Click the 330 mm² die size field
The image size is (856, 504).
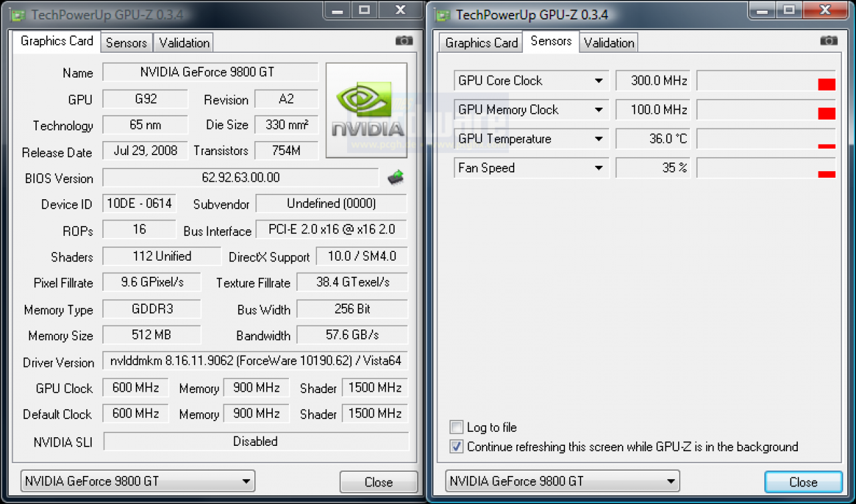[x=286, y=125]
